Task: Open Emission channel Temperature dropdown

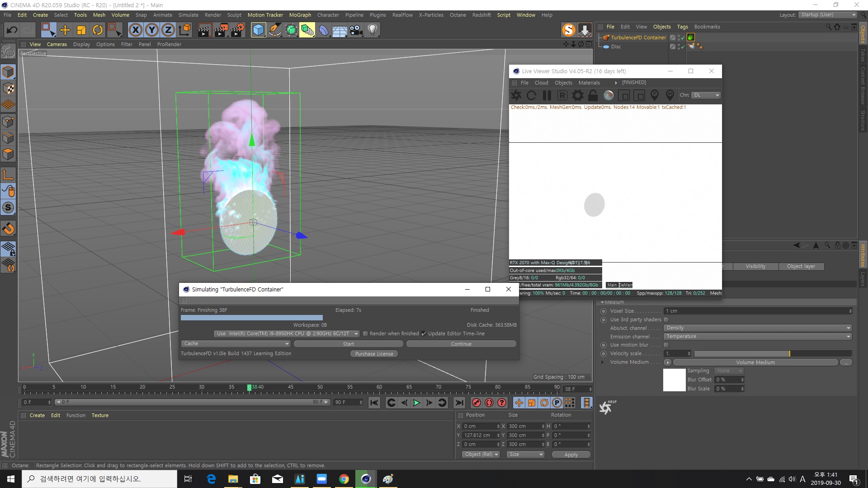Action: click(x=758, y=337)
